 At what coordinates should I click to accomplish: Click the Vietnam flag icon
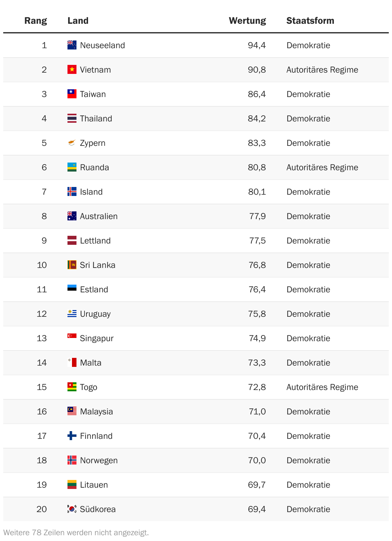[x=72, y=70]
